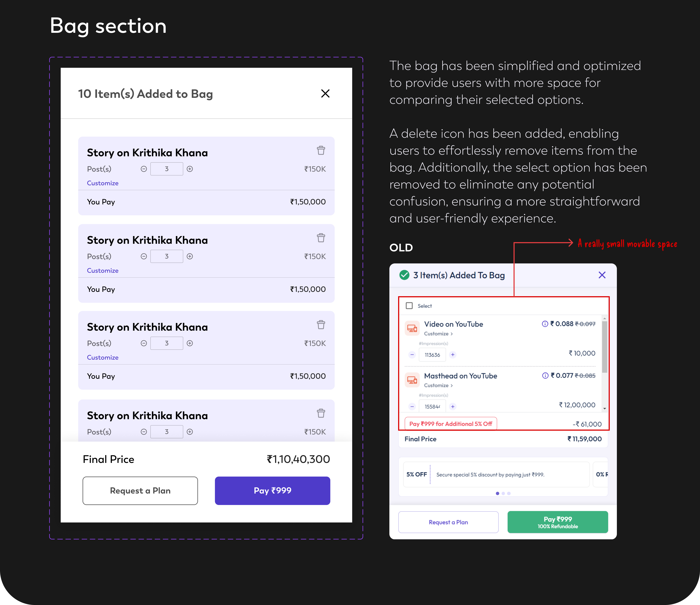Decrease posts in the third Story card
The width and height of the screenshot is (700, 605).
144,343
